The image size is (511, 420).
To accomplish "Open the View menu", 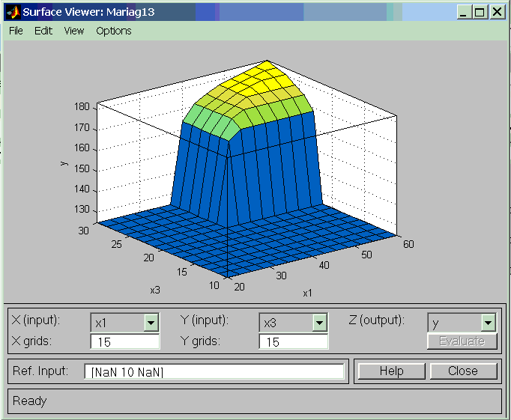I will click(x=74, y=31).
